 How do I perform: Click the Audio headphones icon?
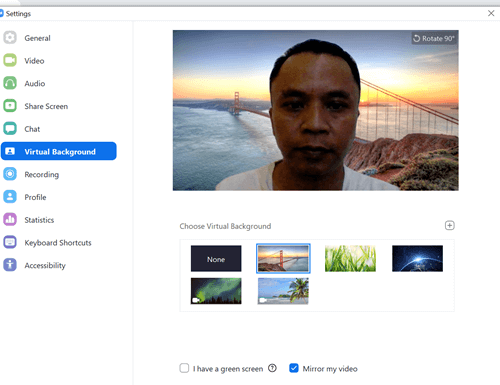tap(10, 83)
